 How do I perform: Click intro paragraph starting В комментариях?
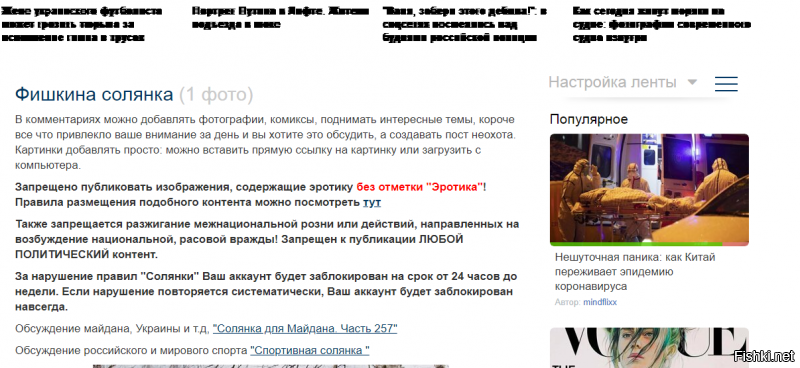coord(265,142)
